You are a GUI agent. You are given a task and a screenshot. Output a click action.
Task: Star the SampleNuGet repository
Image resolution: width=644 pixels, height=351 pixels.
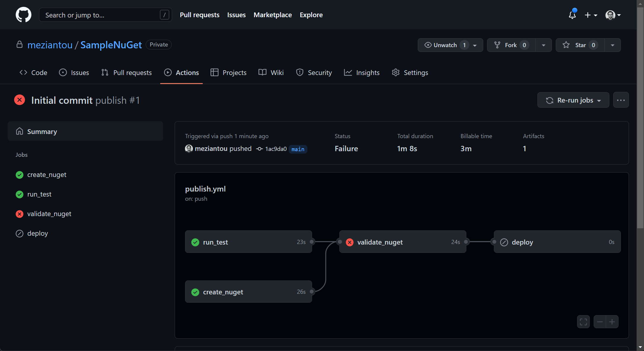[579, 45]
